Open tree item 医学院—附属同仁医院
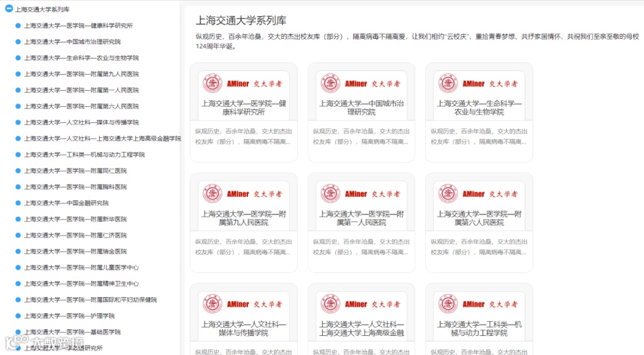This screenshot has height=355, width=644. click(75, 171)
